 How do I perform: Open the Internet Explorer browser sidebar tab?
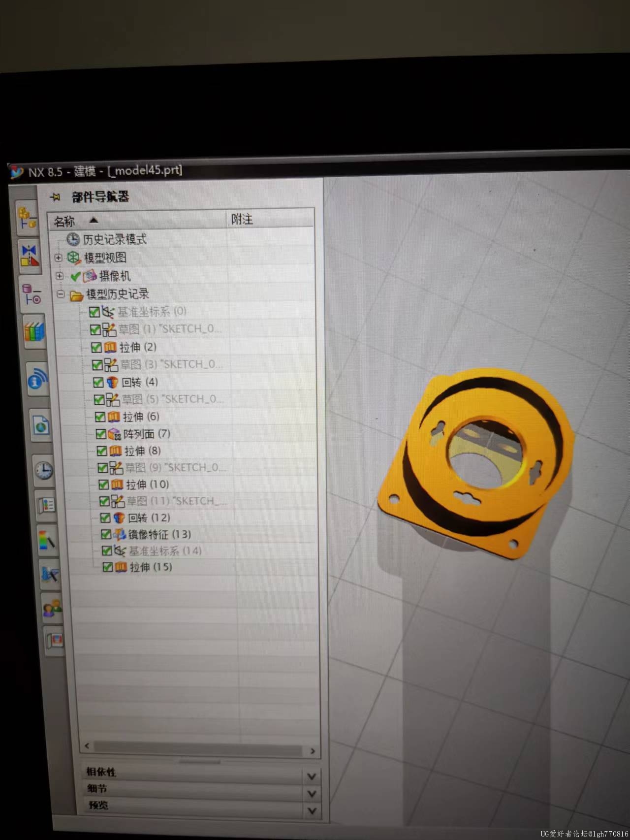[40, 424]
